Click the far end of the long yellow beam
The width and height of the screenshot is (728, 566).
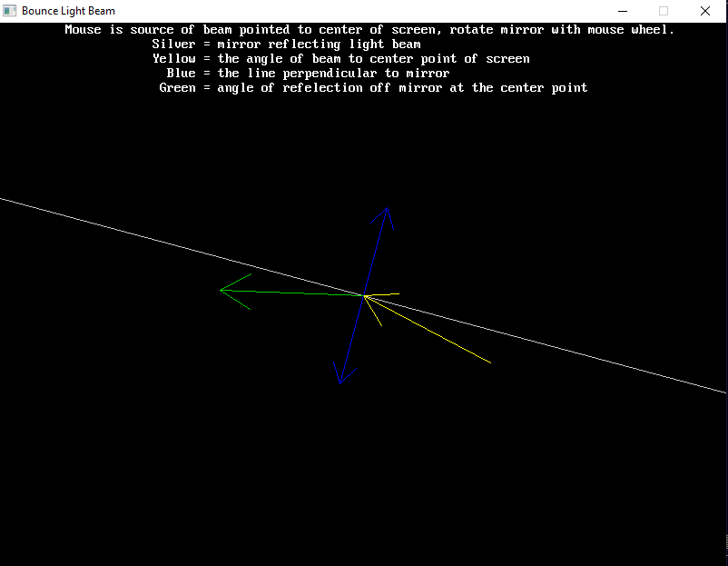pos(490,362)
